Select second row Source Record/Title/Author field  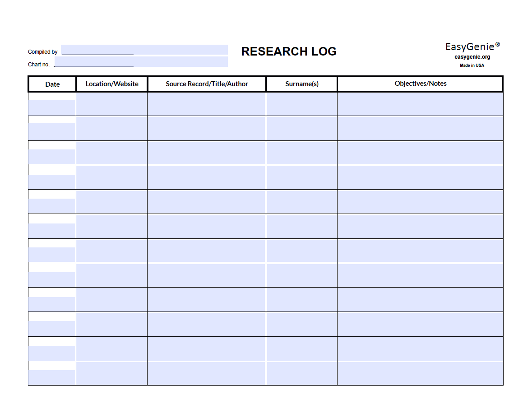coord(206,128)
